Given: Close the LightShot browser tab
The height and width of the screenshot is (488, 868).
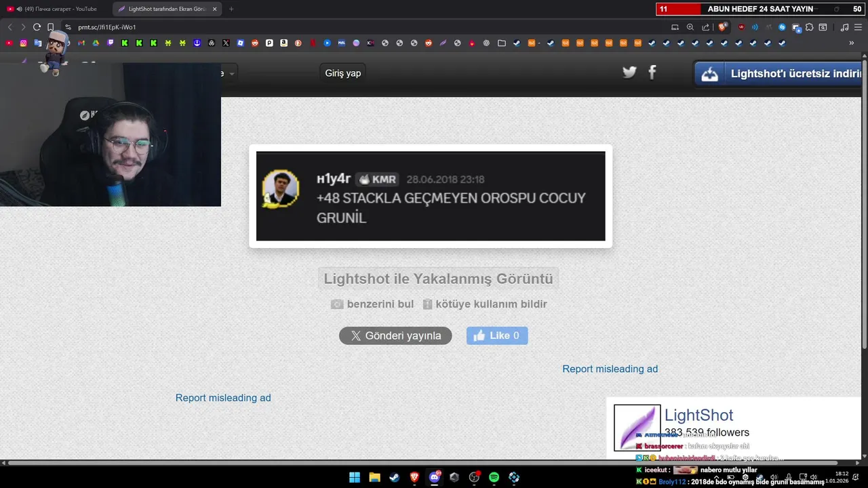Looking at the screenshot, I should [214, 9].
